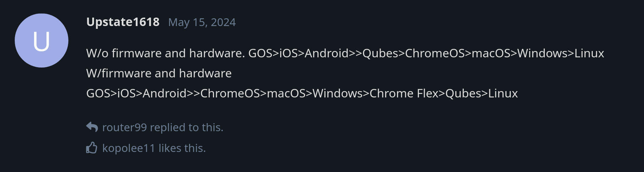Click Linux ending the first ranking line
The width and height of the screenshot is (644, 172).
[589, 53]
